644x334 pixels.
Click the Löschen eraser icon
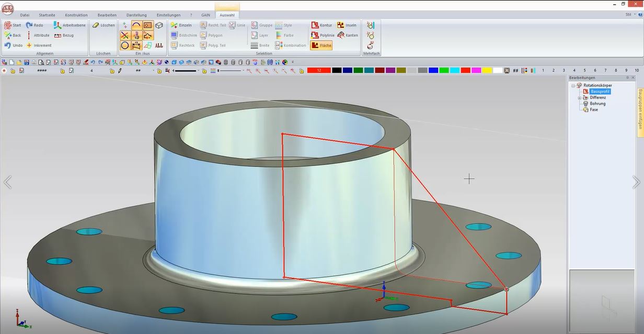pyautogui.click(x=96, y=25)
